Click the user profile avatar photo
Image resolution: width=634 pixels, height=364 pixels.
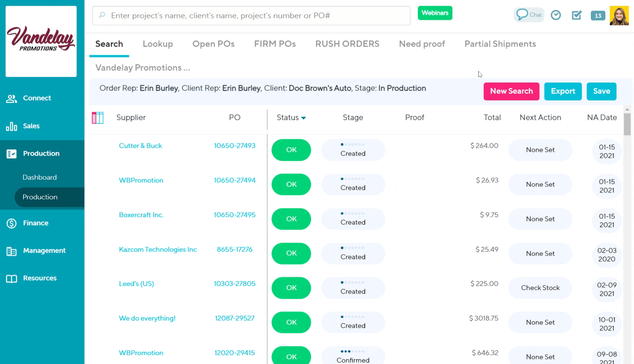pos(619,16)
